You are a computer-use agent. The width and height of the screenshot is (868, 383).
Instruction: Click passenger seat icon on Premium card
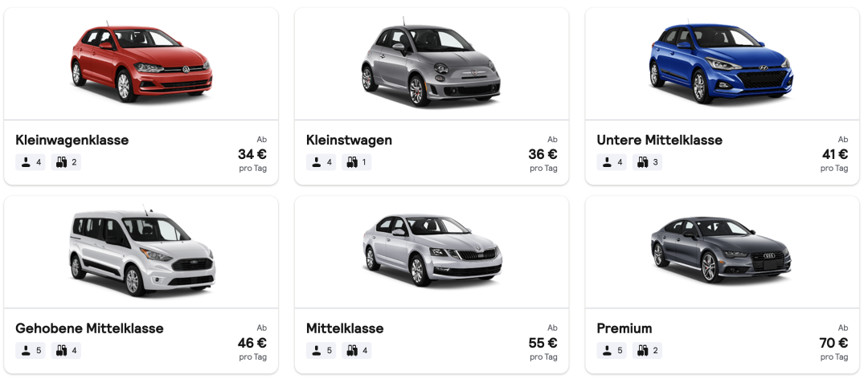607,351
